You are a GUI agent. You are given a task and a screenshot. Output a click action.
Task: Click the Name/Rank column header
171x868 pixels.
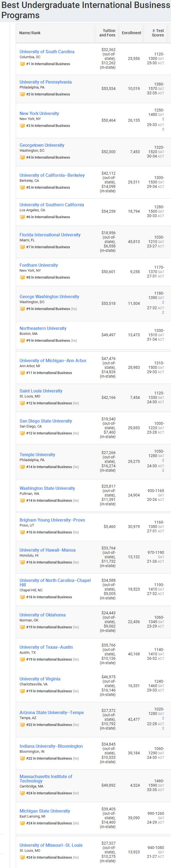[x=30, y=33]
